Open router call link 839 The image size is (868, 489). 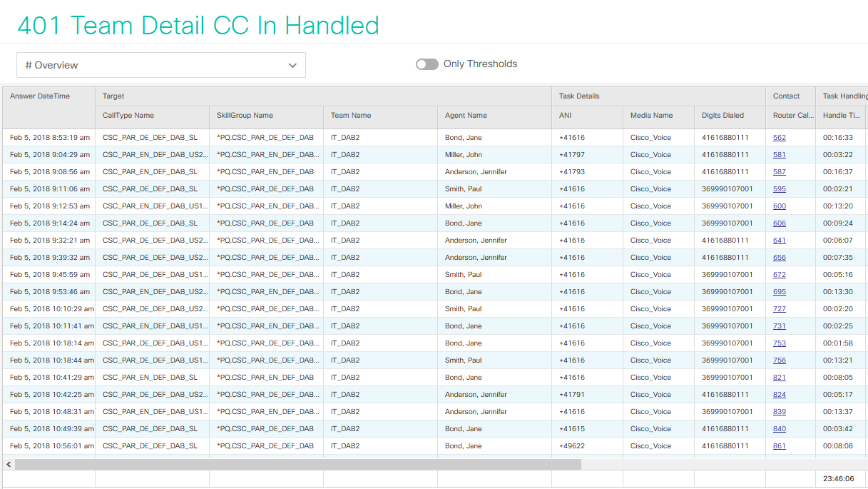click(x=779, y=412)
